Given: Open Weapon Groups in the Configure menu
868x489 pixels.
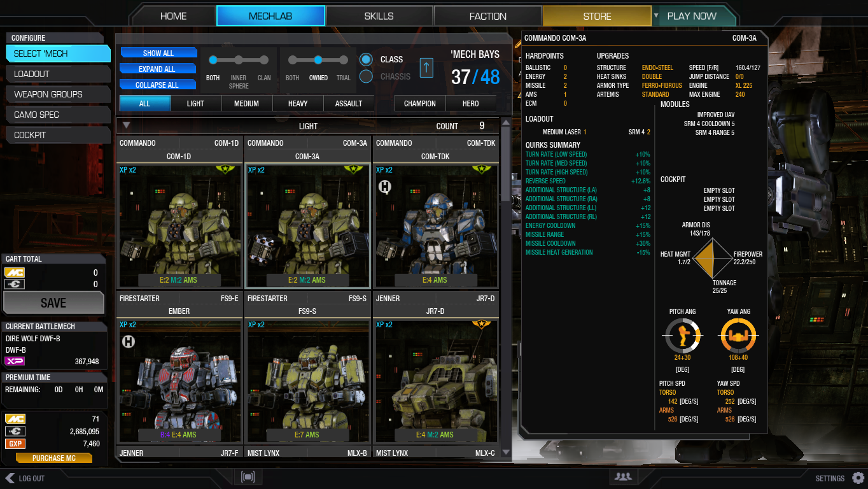Looking at the screenshot, I should (x=58, y=94).
